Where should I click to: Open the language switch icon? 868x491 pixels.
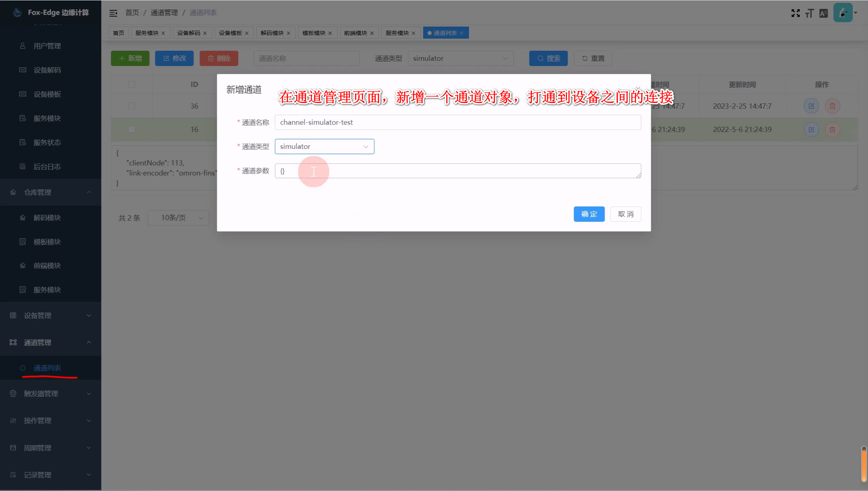(x=823, y=13)
